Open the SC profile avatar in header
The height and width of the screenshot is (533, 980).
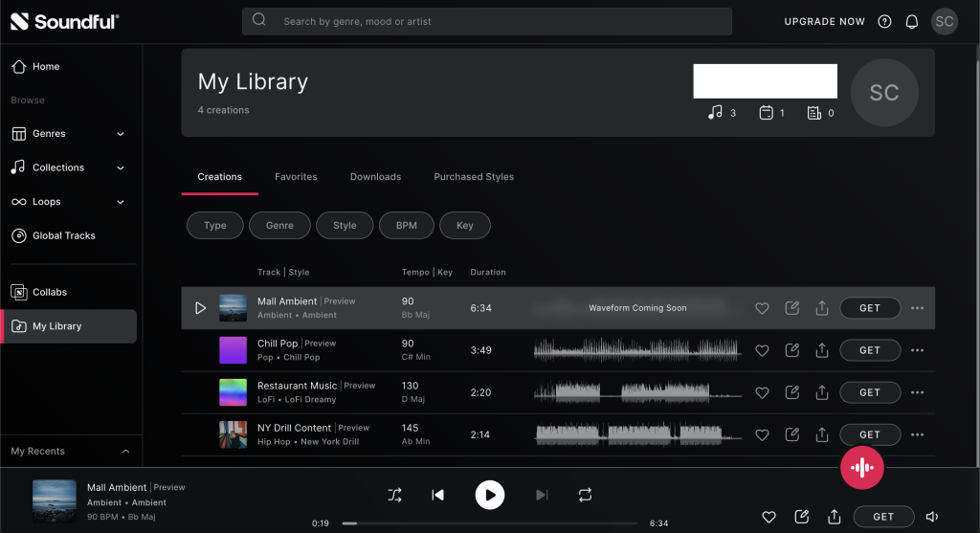pos(944,21)
